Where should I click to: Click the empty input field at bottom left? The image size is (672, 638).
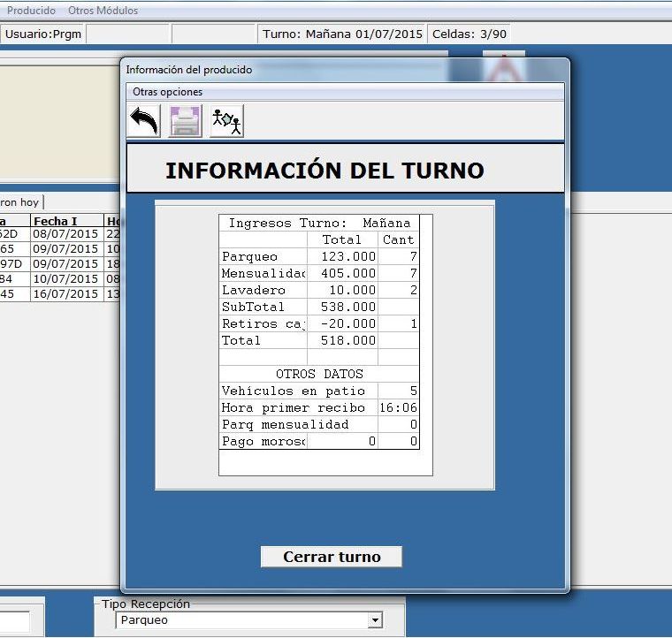14,622
